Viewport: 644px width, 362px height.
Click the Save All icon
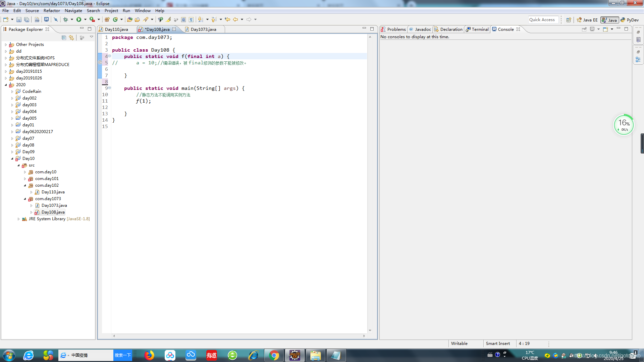point(27,19)
